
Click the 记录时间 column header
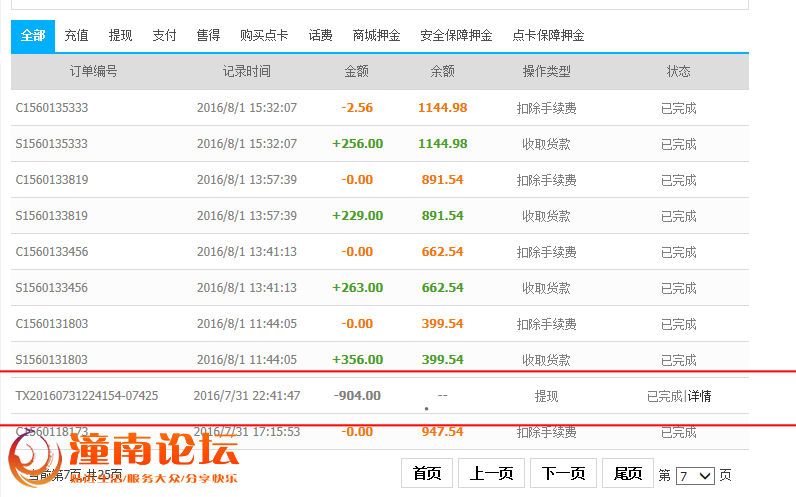point(247,71)
